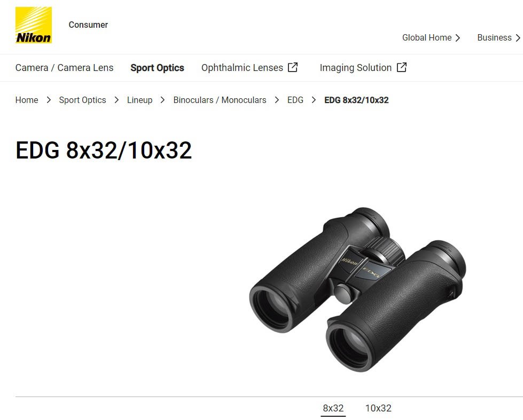Click the Nikon logo
The height and width of the screenshot is (420, 523).
(x=33, y=25)
